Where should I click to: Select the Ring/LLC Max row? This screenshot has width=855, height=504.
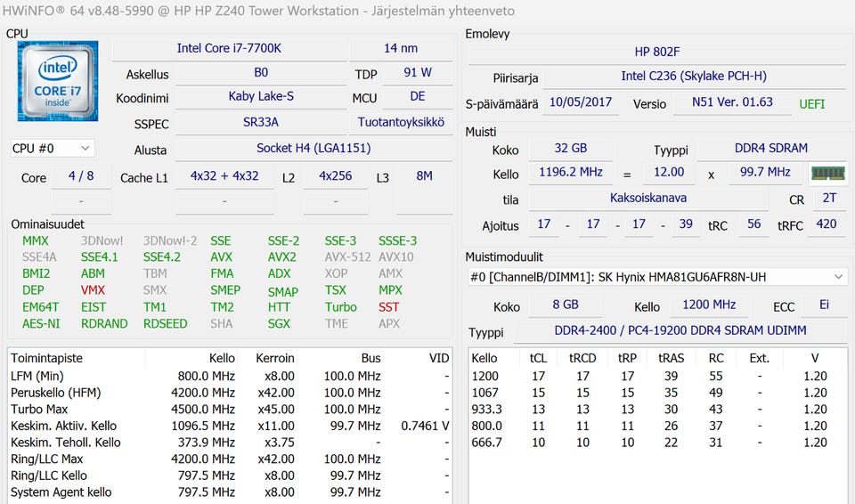coord(230,459)
